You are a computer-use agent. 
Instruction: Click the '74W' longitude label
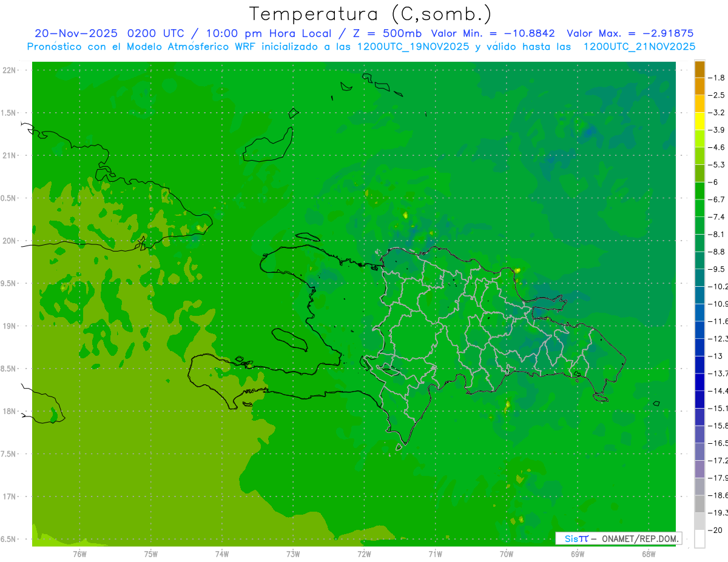point(221,554)
